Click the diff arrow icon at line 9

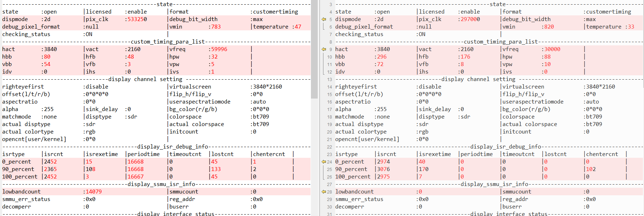pyautogui.click(x=324, y=49)
